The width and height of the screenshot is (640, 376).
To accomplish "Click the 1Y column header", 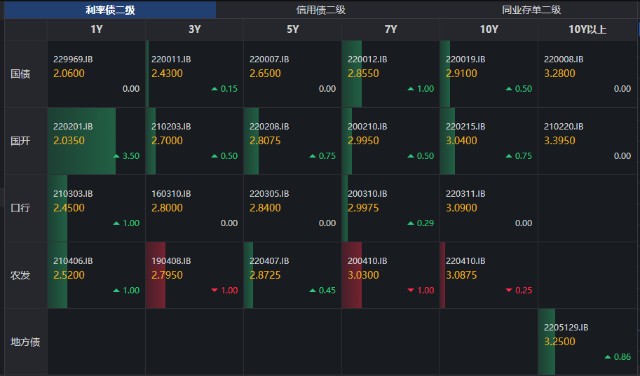I will tap(97, 29).
